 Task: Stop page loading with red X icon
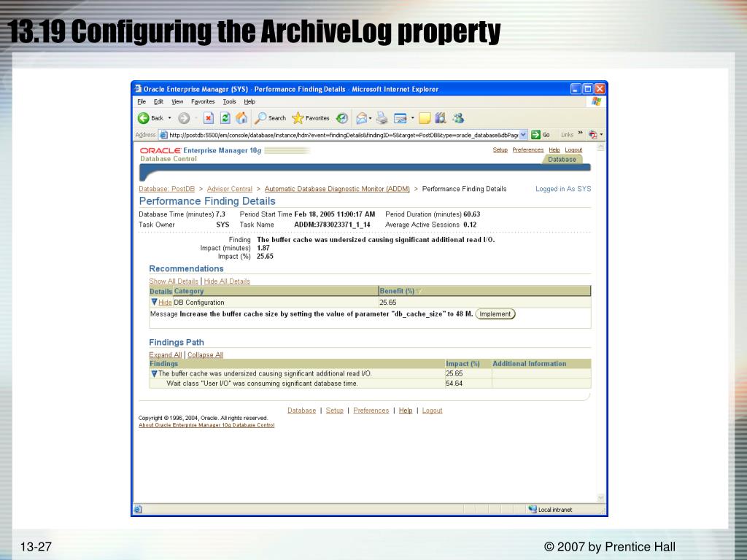(208, 118)
